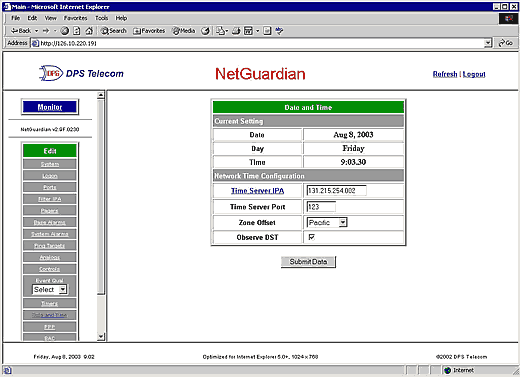Click the DPS Telecom logo
The height and width of the screenshot is (377, 520).
coord(81,73)
